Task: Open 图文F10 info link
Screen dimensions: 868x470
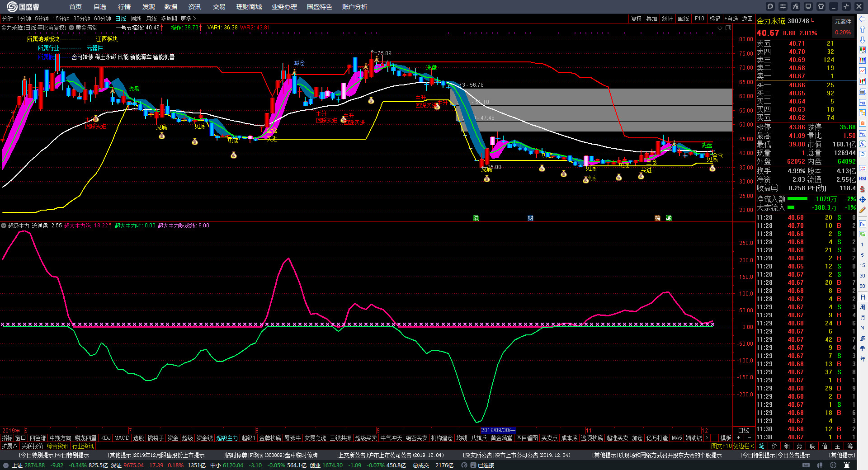Action: 721,446
